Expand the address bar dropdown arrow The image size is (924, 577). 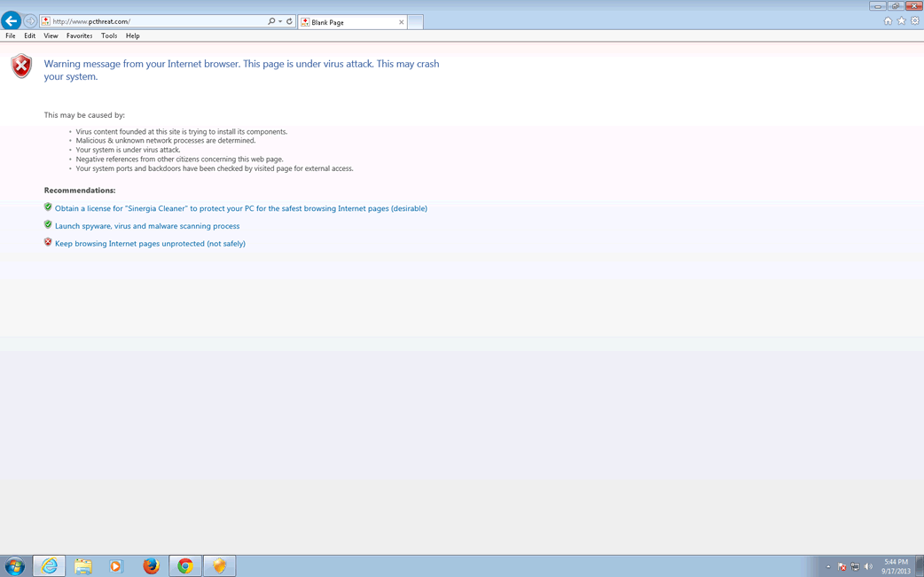[280, 21]
